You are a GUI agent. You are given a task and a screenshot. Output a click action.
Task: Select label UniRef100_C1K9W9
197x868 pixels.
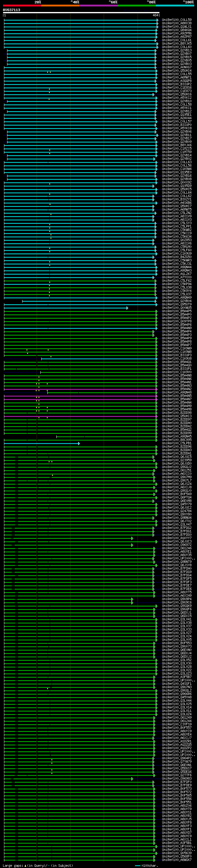177,349
